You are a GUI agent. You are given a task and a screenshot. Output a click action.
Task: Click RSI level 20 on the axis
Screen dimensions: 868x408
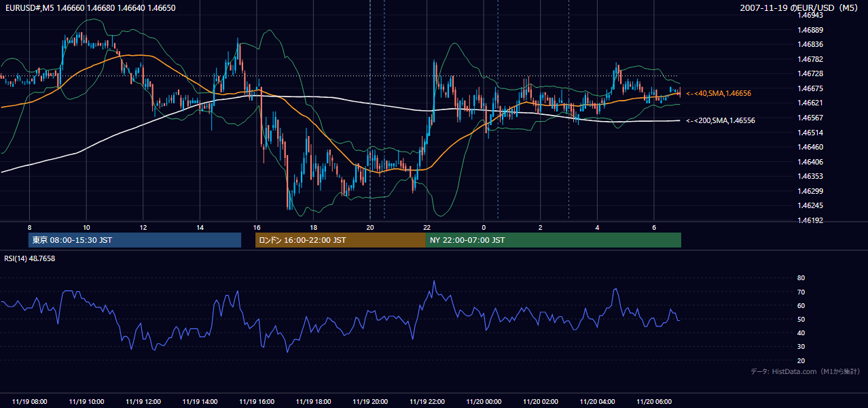801,360
